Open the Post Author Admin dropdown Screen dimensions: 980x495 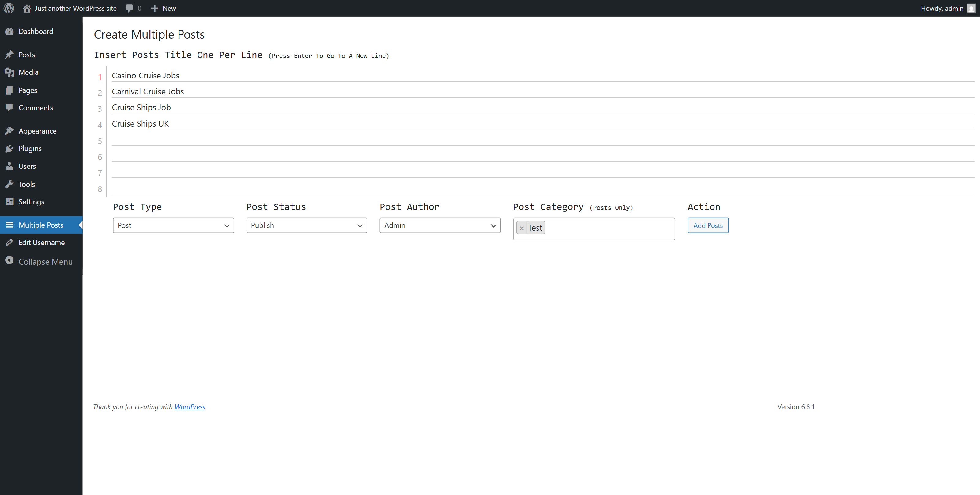[440, 225]
